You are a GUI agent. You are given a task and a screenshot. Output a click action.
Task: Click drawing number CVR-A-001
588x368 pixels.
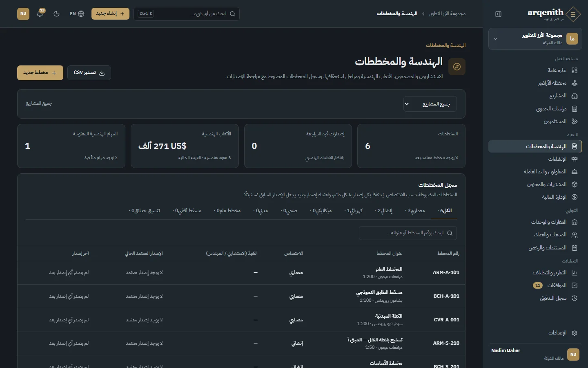(x=446, y=320)
